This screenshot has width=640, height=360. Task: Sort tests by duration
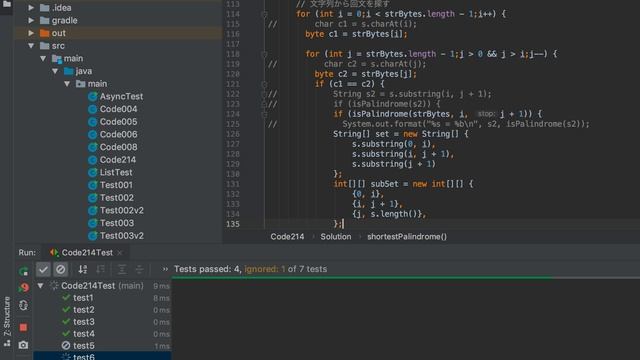[100, 269]
